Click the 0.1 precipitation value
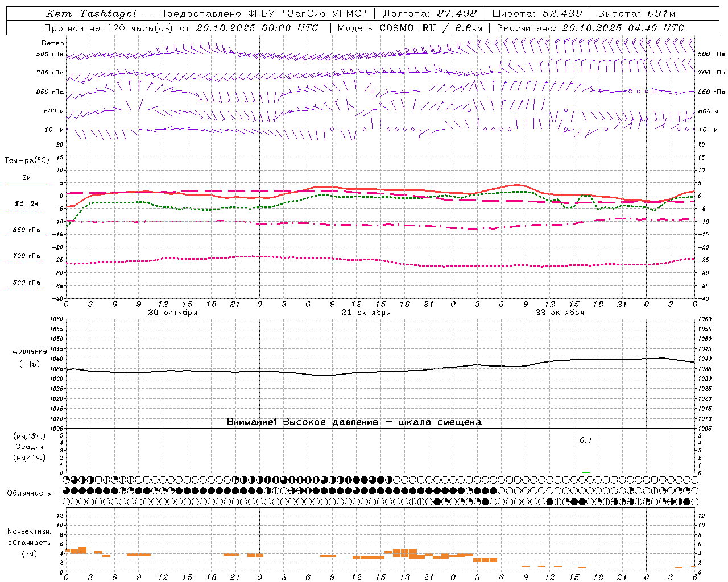Screen dimensions: 728x582 click(586, 440)
